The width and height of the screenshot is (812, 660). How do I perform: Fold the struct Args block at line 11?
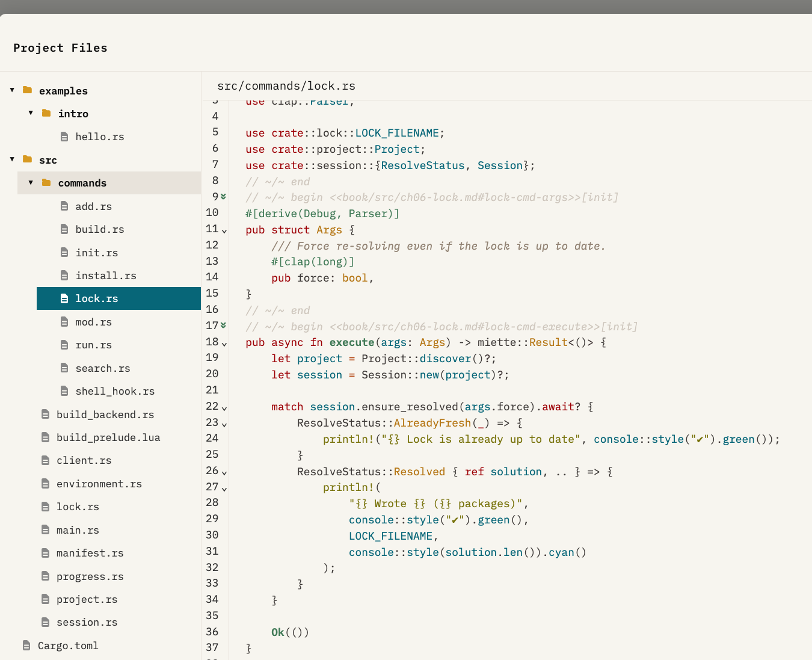[224, 231]
